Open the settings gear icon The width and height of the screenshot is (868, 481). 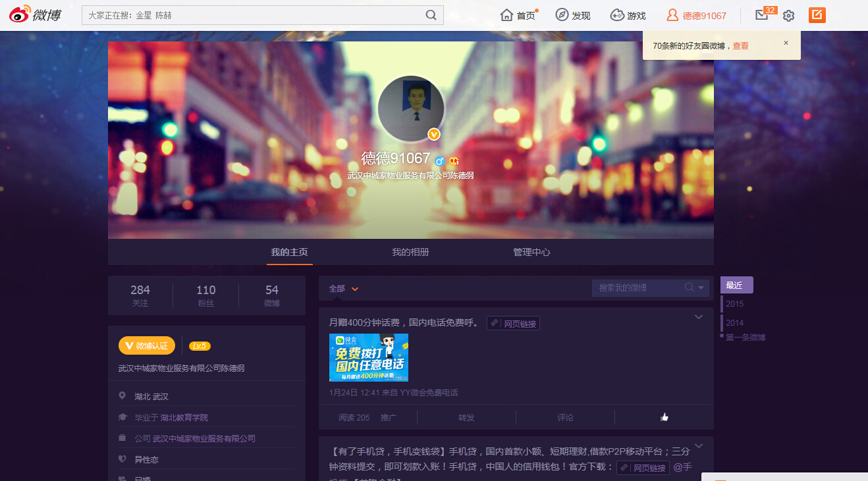(788, 16)
